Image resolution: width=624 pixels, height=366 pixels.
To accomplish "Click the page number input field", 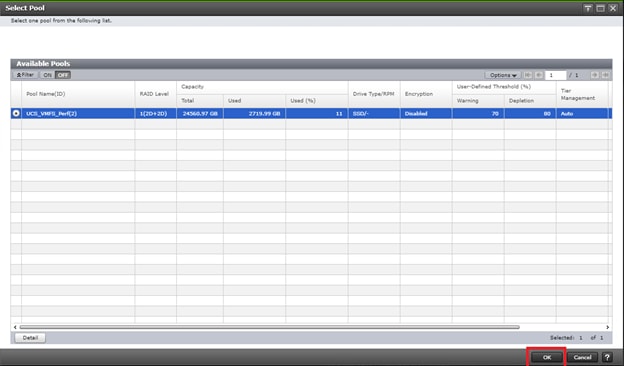I will (556, 75).
